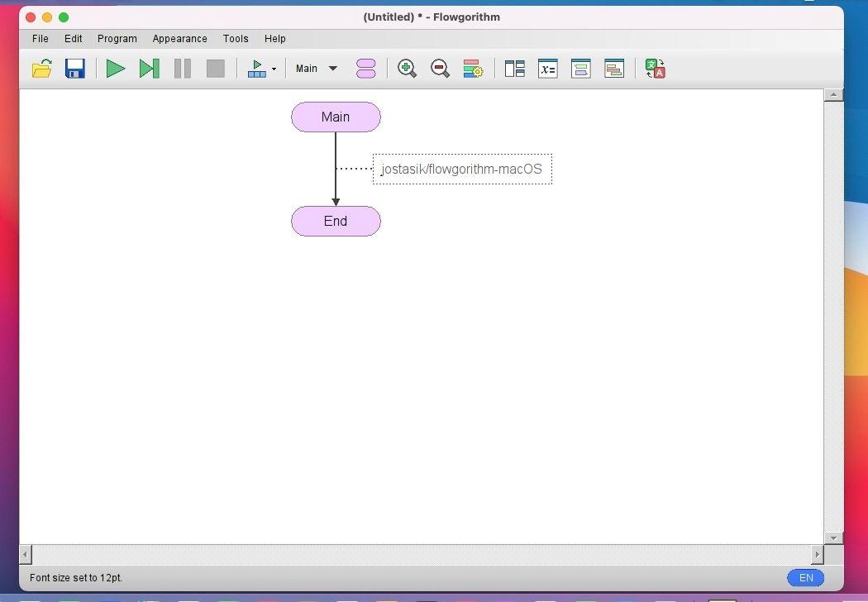Open the Console window icon

coord(580,69)
